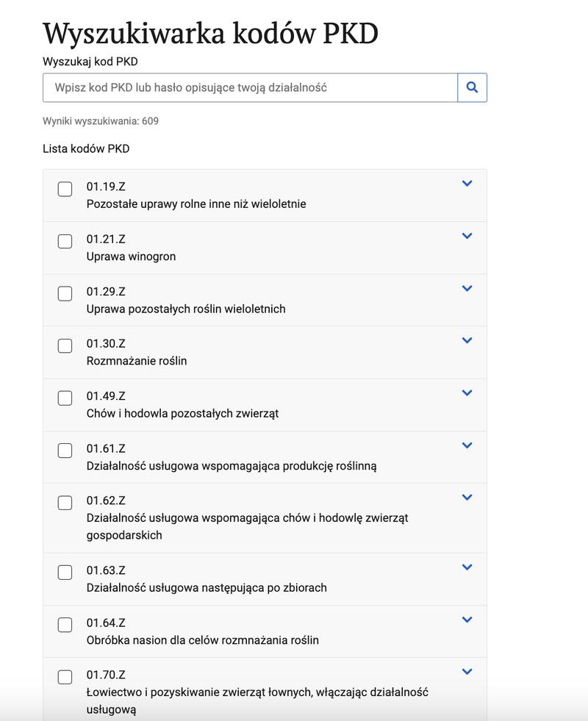Select the checkbox next to 01.21.Z Uprawa winogron
Screen dimensions: 588x721
65,243
